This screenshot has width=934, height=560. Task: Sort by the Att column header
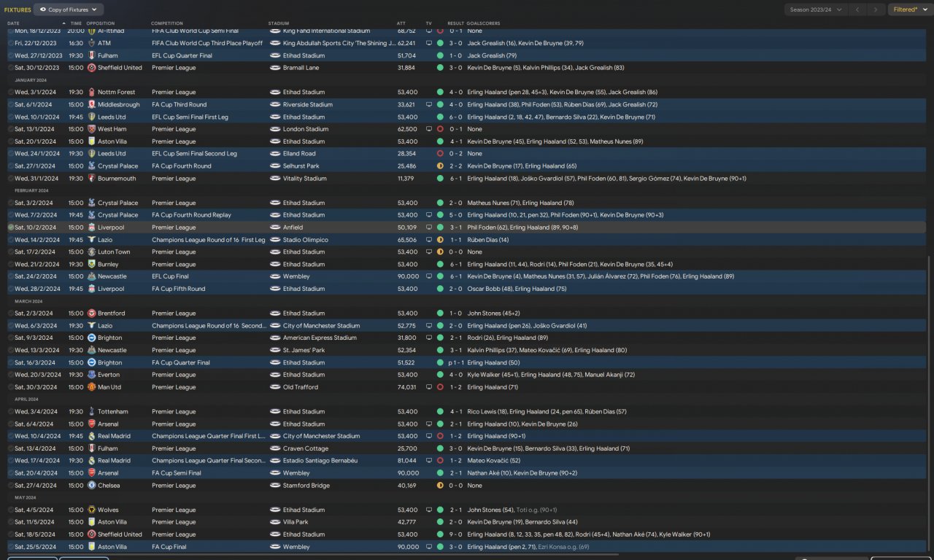401,23
